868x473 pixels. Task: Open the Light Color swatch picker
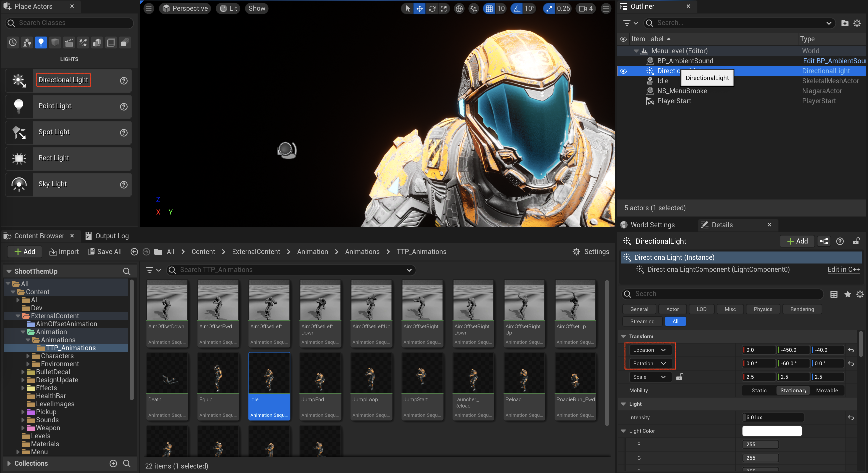[x=772, y=430]
